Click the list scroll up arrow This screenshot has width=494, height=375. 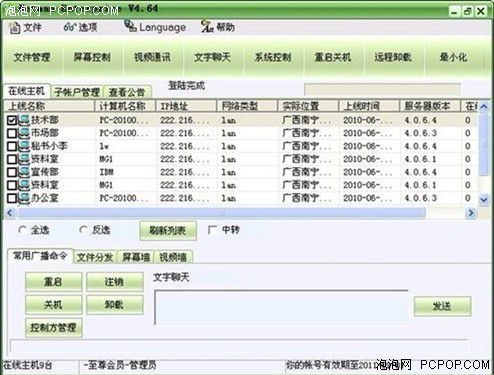point(484,107)
